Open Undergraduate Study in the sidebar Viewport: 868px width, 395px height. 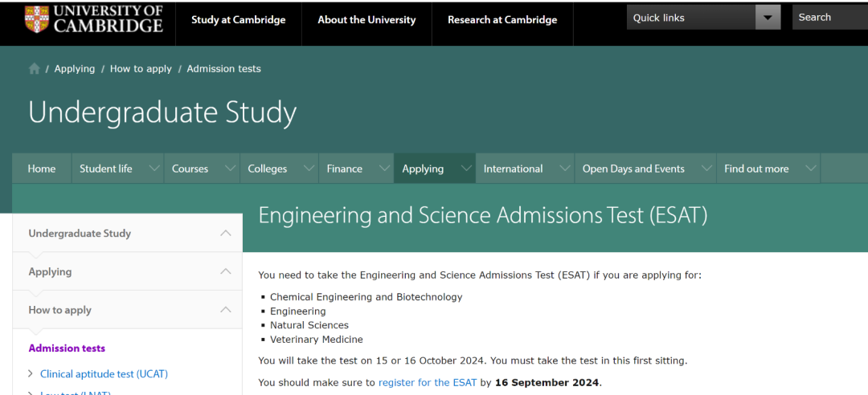80,234
